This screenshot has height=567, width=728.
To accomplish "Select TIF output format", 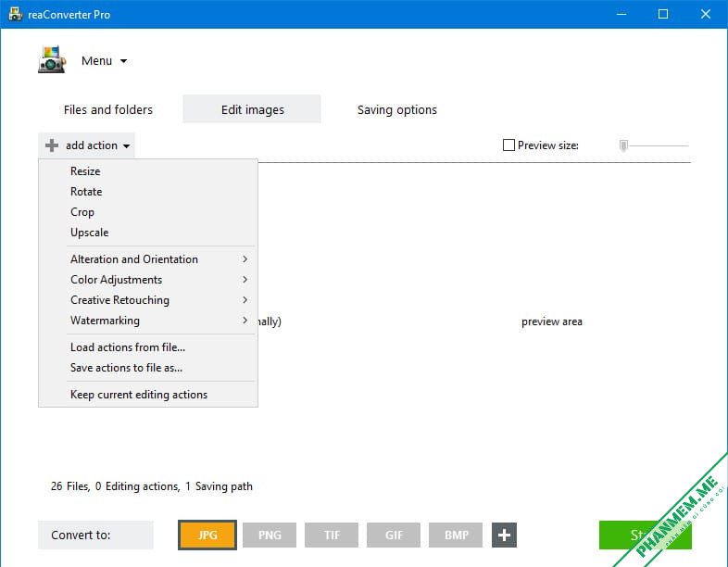I will pyautogui.click(x=332, y=535).
